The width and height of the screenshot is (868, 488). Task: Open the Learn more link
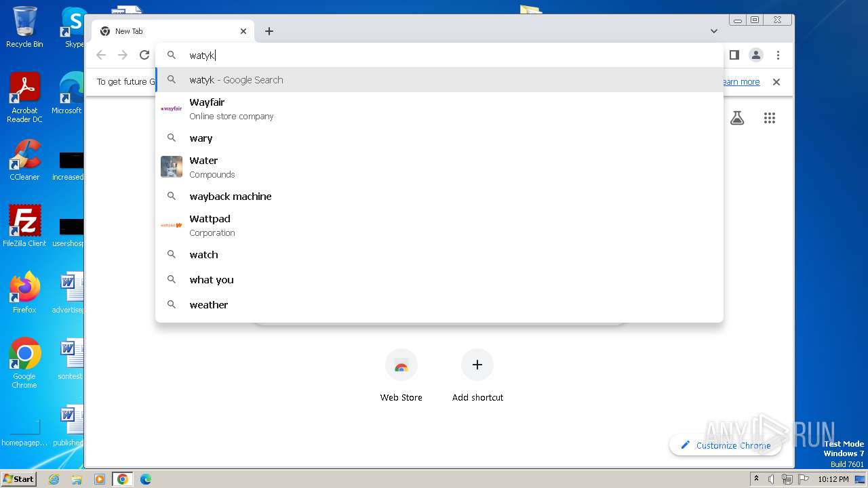740,82
